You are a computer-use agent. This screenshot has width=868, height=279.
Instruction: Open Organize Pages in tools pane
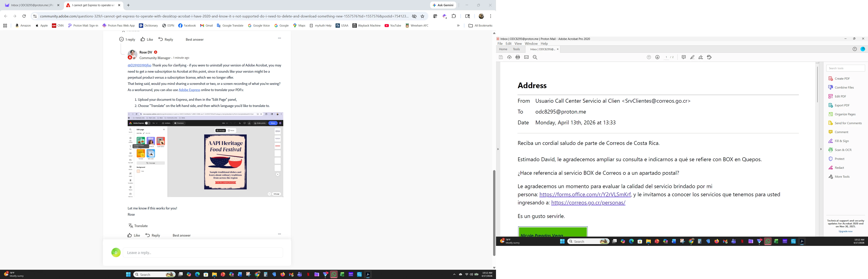coord(845,114)
